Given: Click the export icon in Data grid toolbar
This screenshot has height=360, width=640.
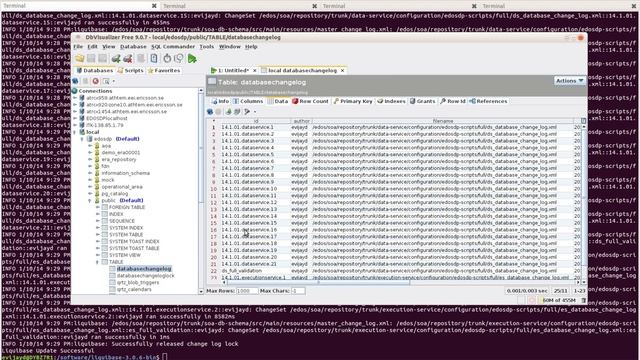Looking at the screenshot, I should point(228,111).
